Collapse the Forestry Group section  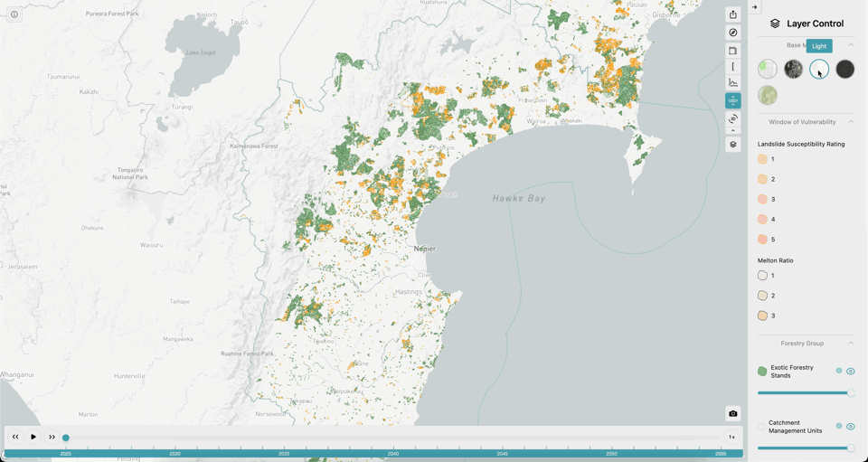851,343
